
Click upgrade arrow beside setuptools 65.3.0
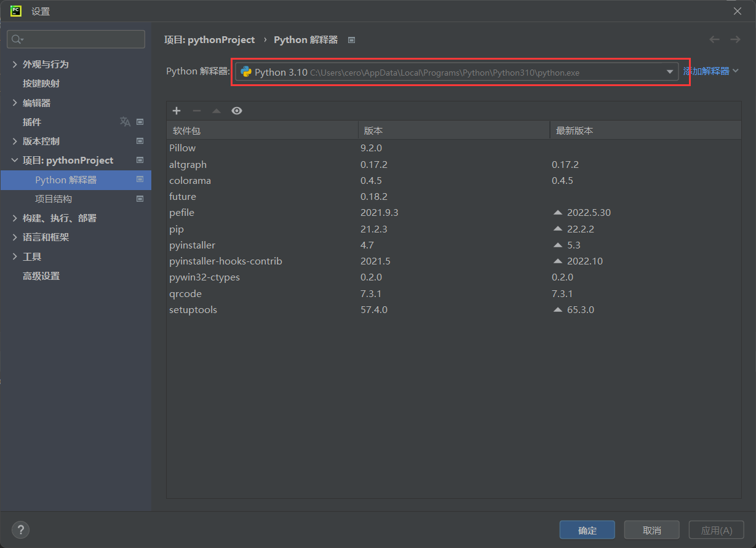click(558, 309)
